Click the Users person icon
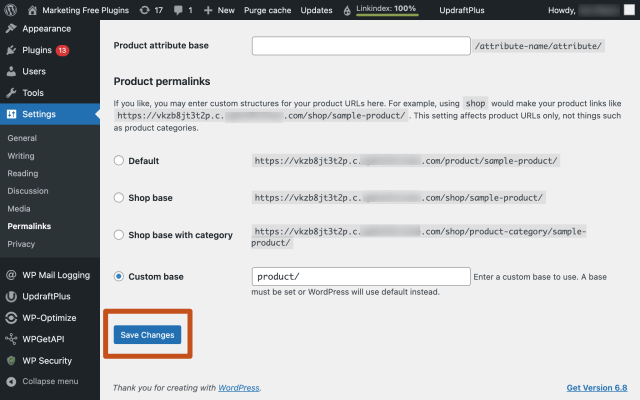The width and height of the screenshot is (640, 400). (x=11, y=71)
